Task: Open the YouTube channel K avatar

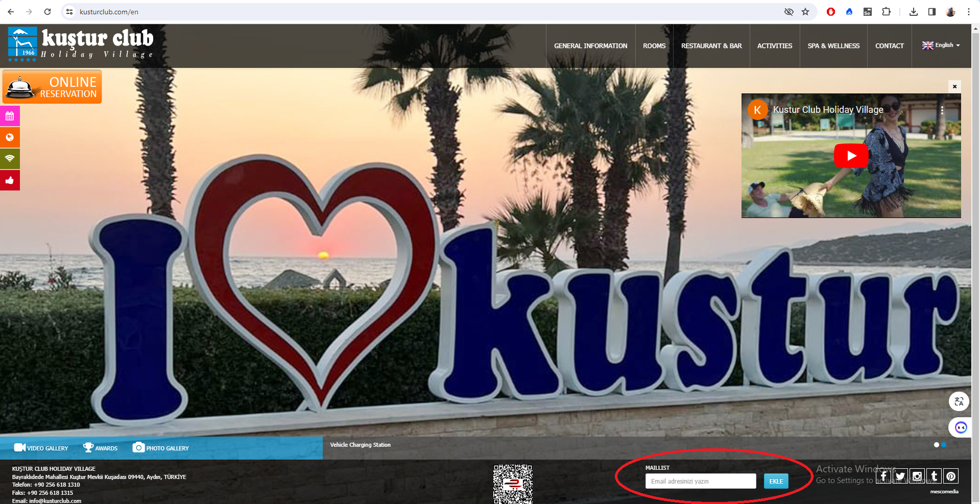Action: pyautogui.click(x=758, y=110)
